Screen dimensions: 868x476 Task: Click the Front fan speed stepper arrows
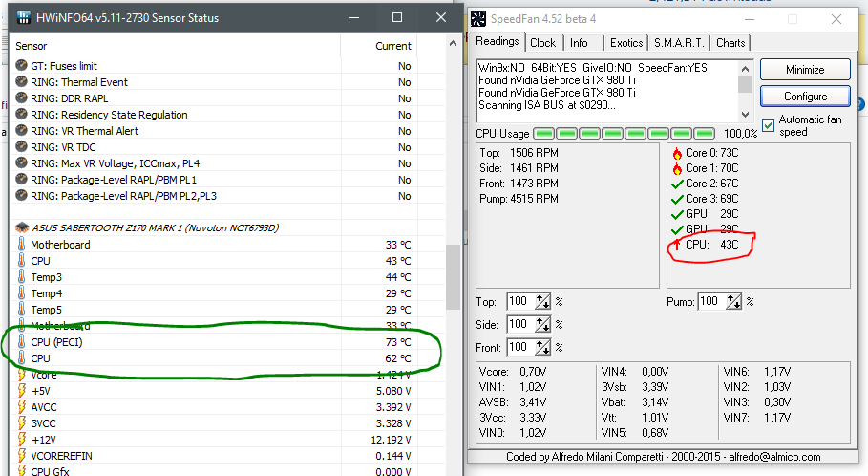point(542,347)
